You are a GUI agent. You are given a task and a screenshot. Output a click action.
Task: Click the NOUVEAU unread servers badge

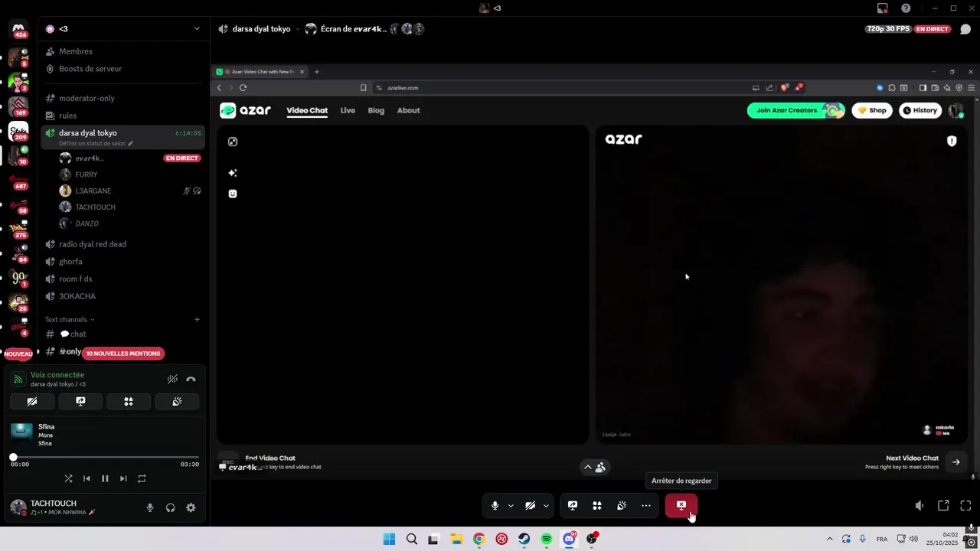tap(18, 354)
